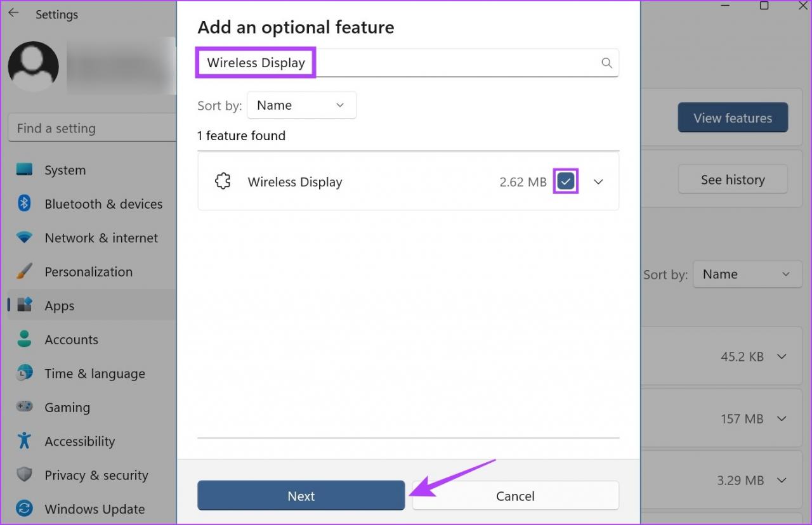
Task: Uncheck the Wireless Display checkbox
Action: pos(566,182)
